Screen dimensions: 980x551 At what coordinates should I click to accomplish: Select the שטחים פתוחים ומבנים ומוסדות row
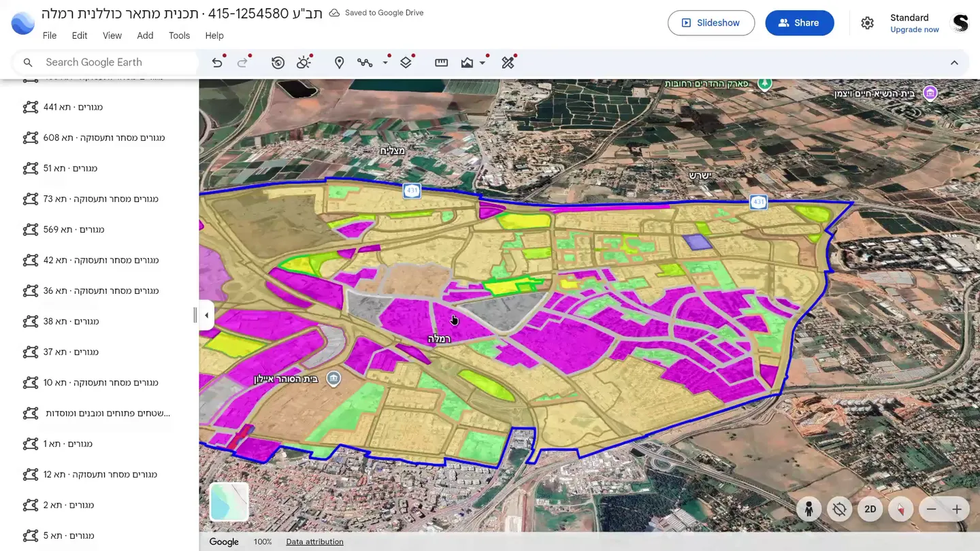[99, 413]
